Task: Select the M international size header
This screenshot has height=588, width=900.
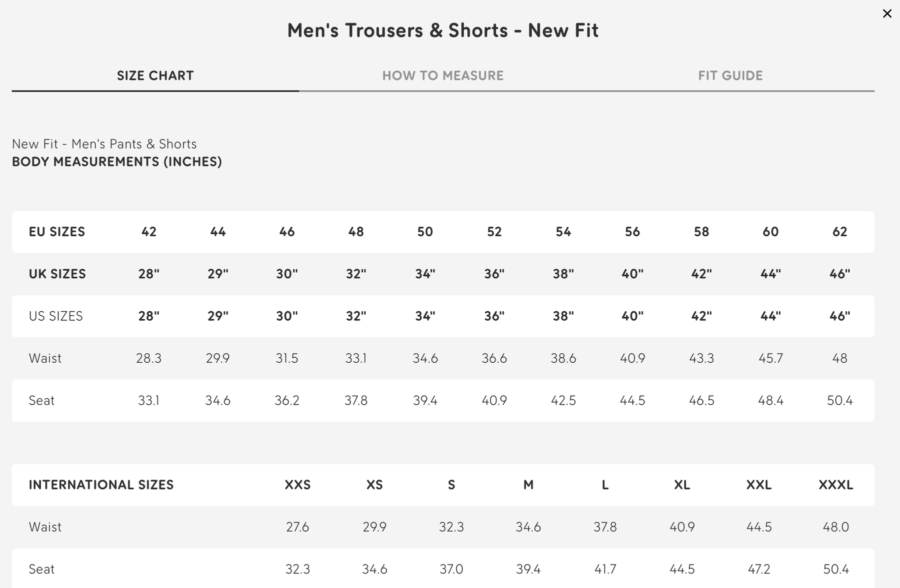Action: 528,485
